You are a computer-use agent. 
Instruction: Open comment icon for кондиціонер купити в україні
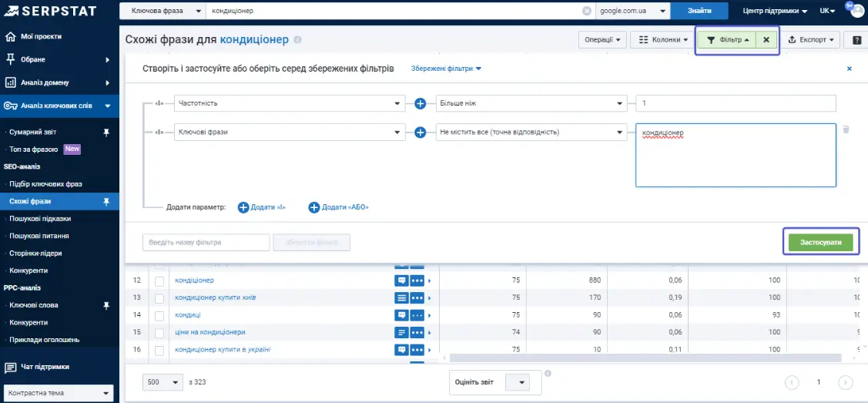(400, 350)
